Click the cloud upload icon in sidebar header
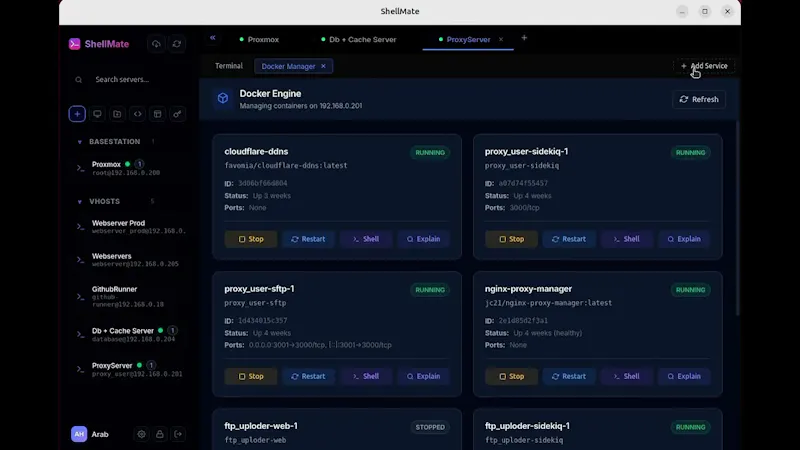This screenshot has height=450, width=800. coord(156,44)
